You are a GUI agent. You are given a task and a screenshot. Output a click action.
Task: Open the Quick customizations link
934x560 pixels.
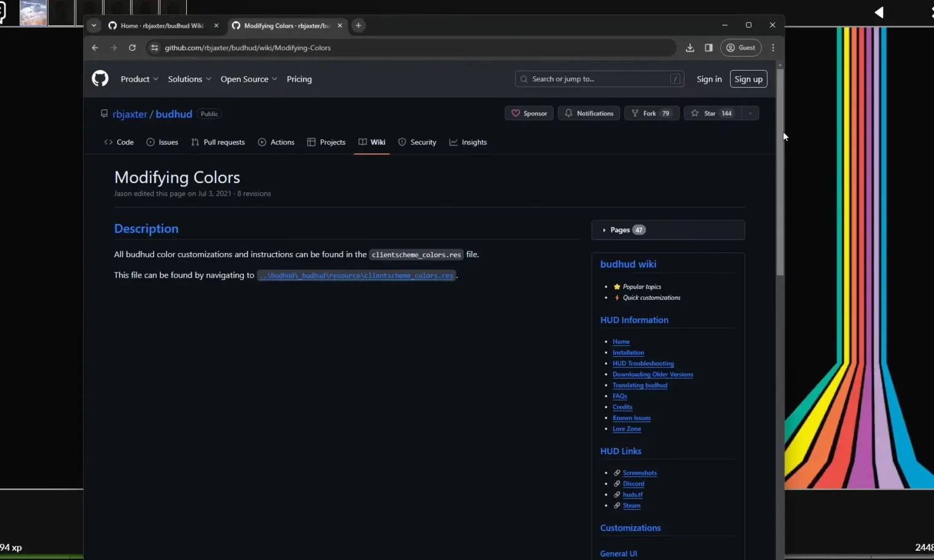(651, 298)
